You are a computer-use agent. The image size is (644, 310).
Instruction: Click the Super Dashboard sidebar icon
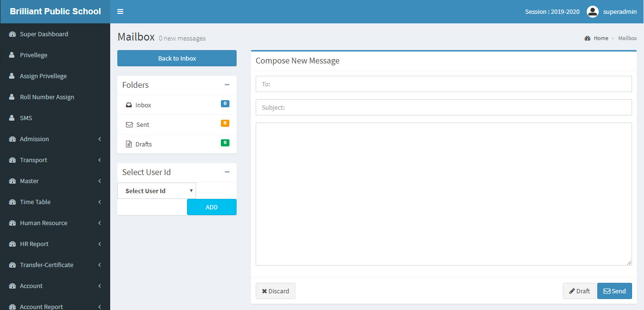click(x=12, y=34)
